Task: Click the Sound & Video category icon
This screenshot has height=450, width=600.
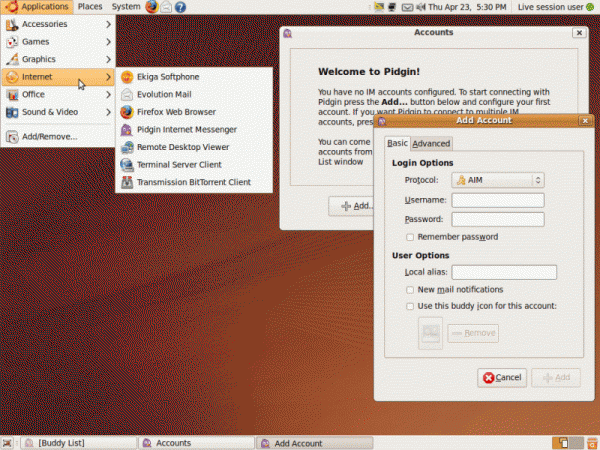Action: pyautogui.click(x=12, y=112)
